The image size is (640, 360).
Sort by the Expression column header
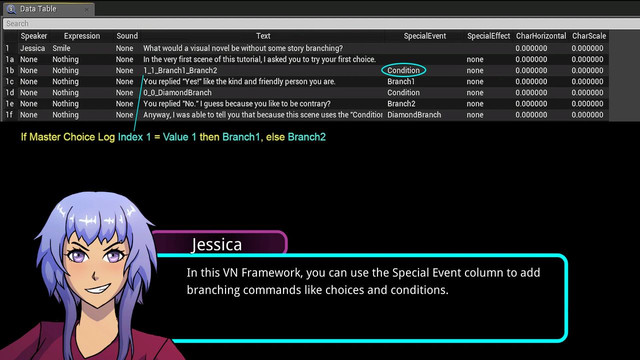click(82, 36)
